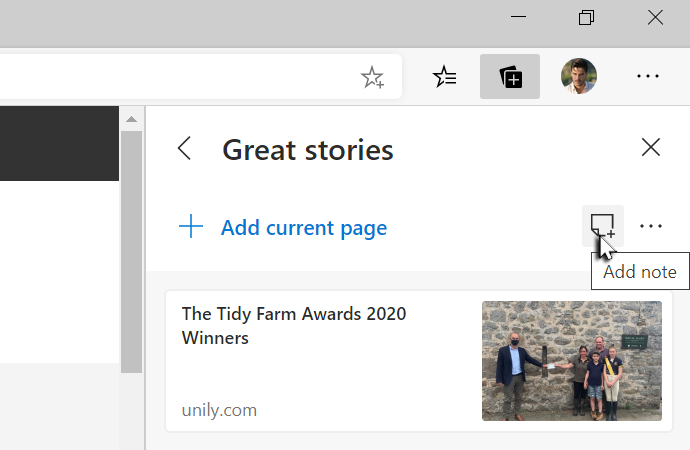Minimize the browser window

(x=518, y=18)
